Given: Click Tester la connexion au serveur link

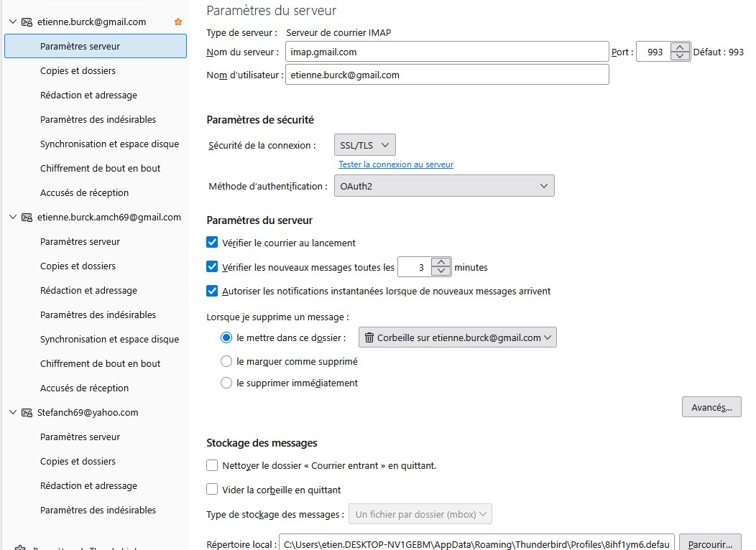Looking at the screenshot, I should tap(396, 164).
